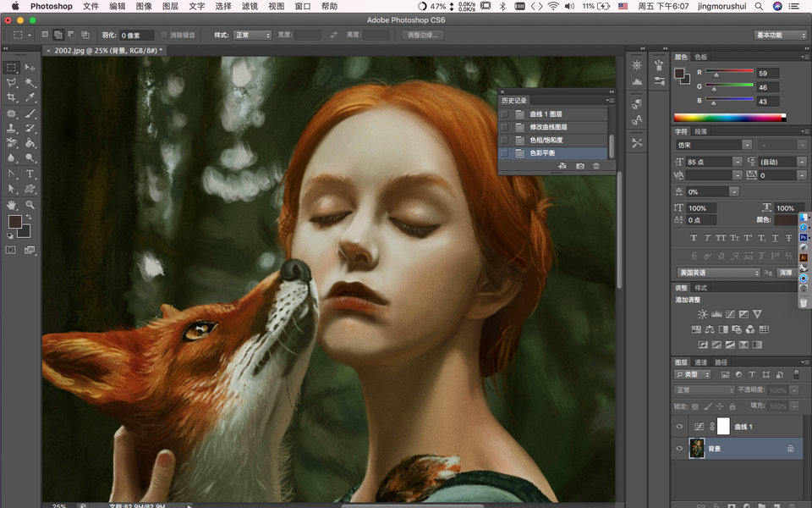Toggle layer filtering switch on or off
Viewport: 812px width, 508px height.
point(797,374)
